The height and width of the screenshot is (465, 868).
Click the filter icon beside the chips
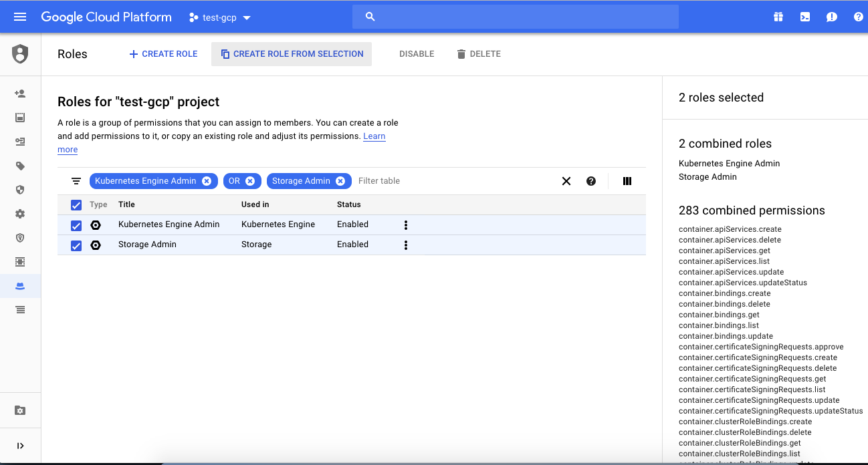click(76, 181)
